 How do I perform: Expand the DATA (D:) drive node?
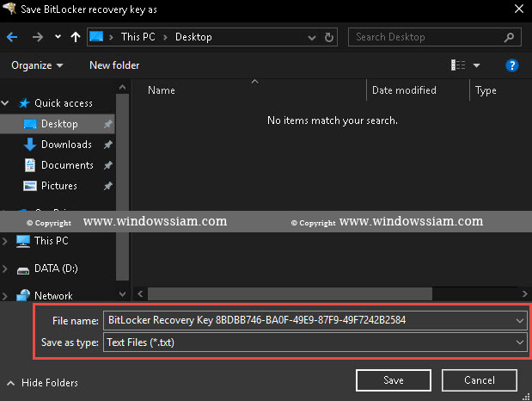point(5,268)
